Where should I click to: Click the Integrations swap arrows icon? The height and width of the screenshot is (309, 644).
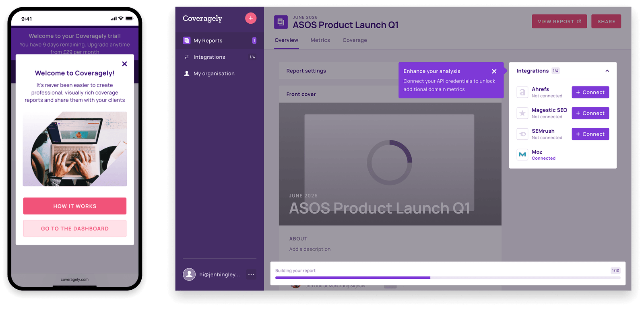tap(186, 57)
